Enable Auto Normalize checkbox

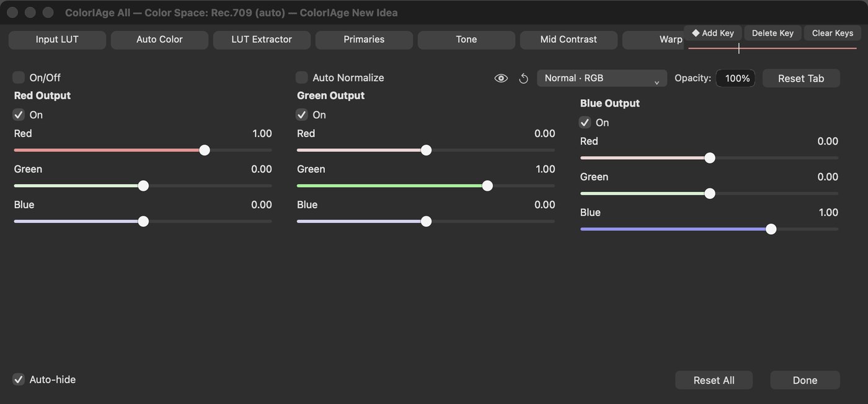[302, 77]
